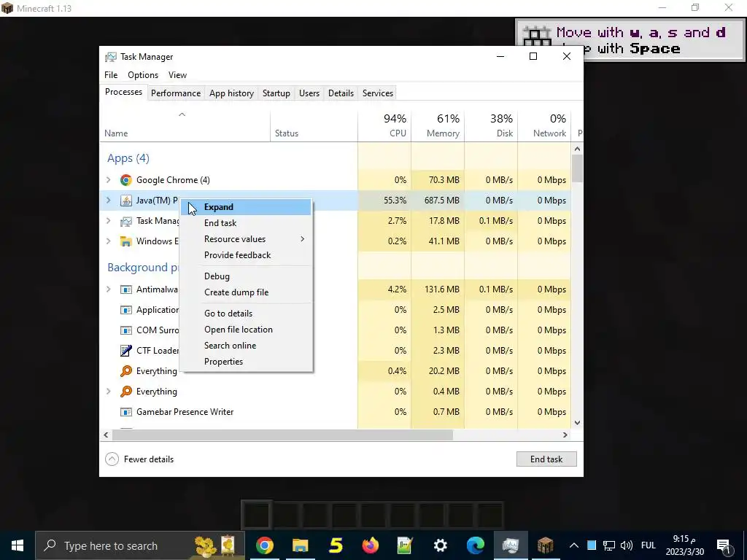This screenshot has width=747, height=560.
Task: Sort processes by Name column
Action: pyautogui.click(x=186, y=125)
